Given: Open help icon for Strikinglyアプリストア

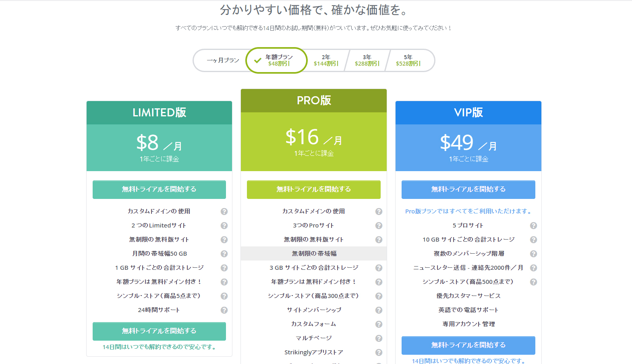Looking at the screenshot, I should (379, 352).
